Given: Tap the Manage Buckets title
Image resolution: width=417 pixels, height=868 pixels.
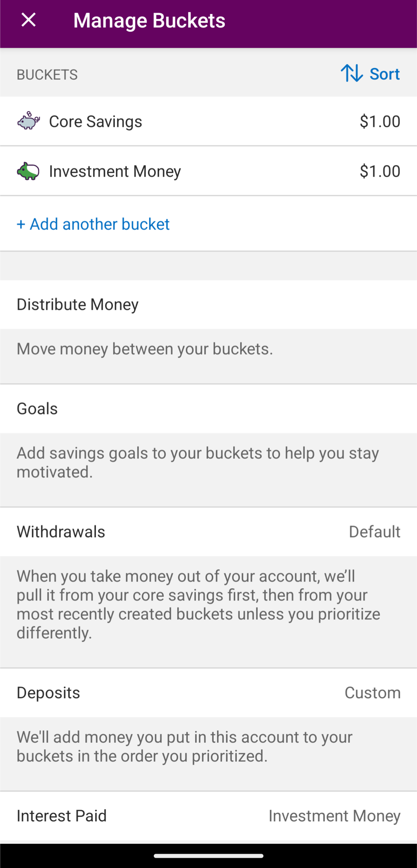Looking at the screenshot, I should tap(149, 20).
